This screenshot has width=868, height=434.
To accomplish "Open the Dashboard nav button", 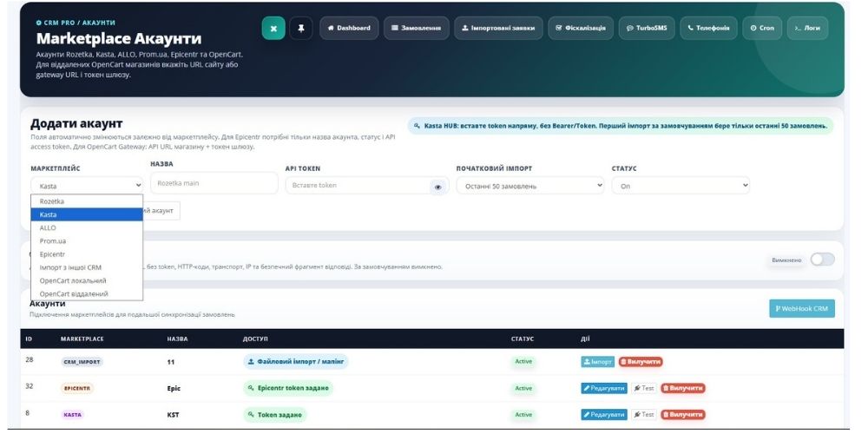I will [349, 29].
